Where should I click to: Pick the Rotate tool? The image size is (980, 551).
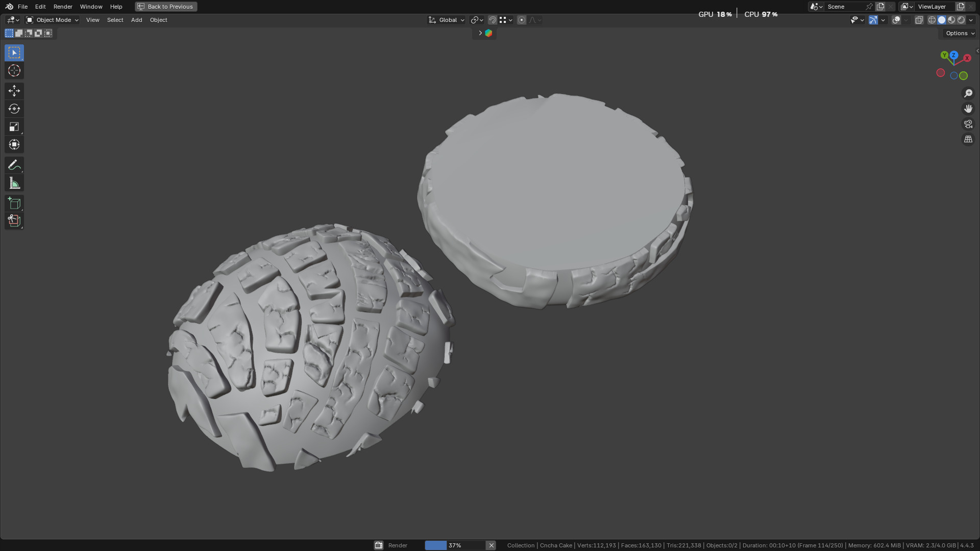(x=14, y=109)
